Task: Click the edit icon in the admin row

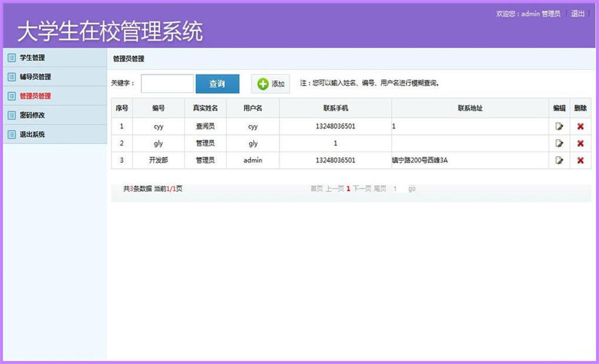Action: point(559,160)
